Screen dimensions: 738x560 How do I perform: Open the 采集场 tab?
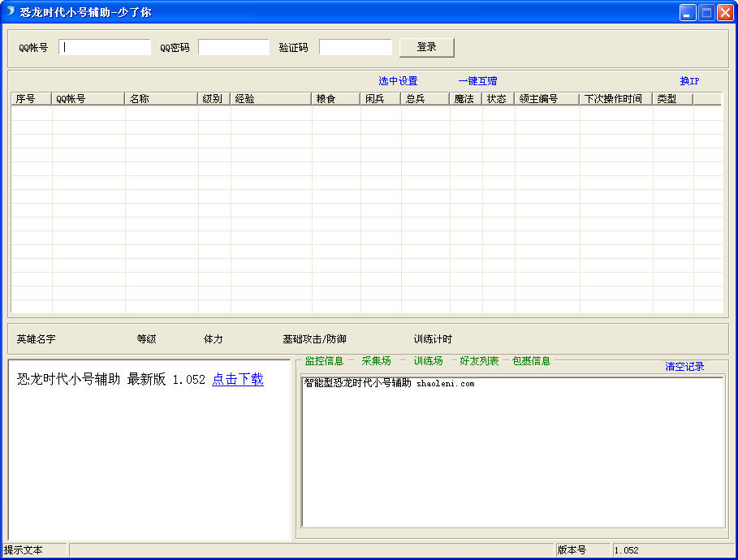pyautogui.click(x=376, y=361)
